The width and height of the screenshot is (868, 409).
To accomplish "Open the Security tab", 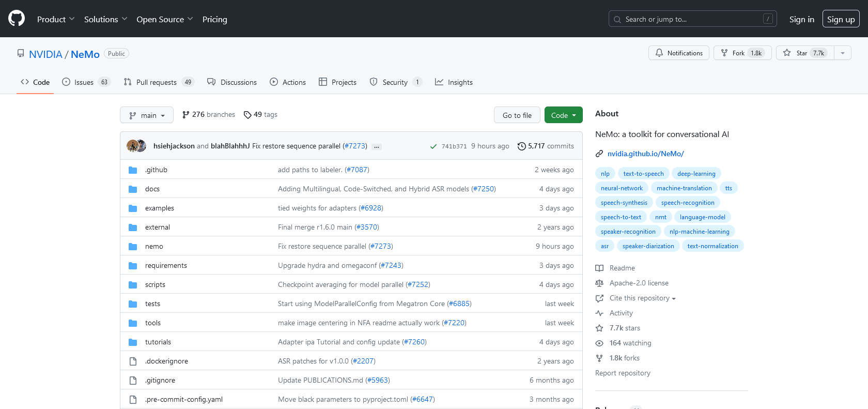I will pyautogui.click(x=396, y=82).
